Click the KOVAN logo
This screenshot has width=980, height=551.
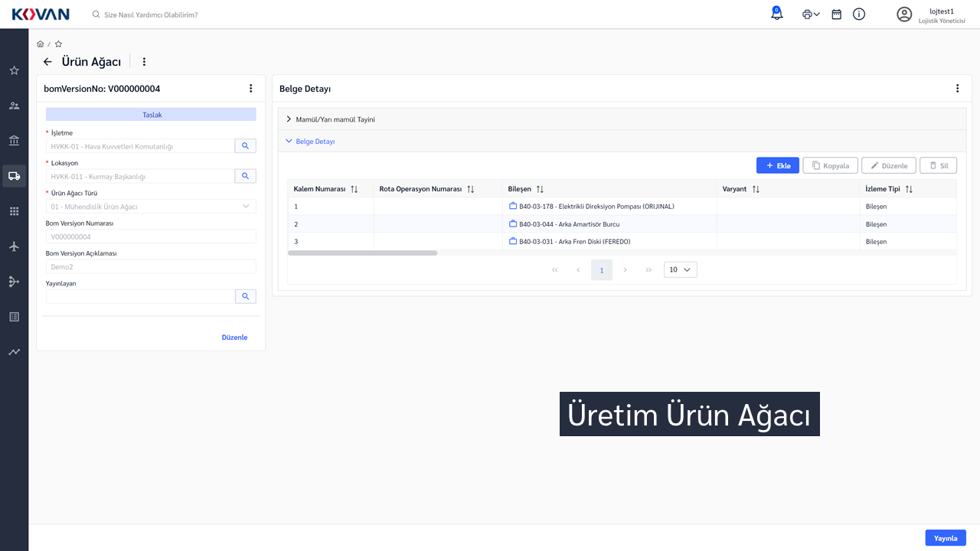41,14
